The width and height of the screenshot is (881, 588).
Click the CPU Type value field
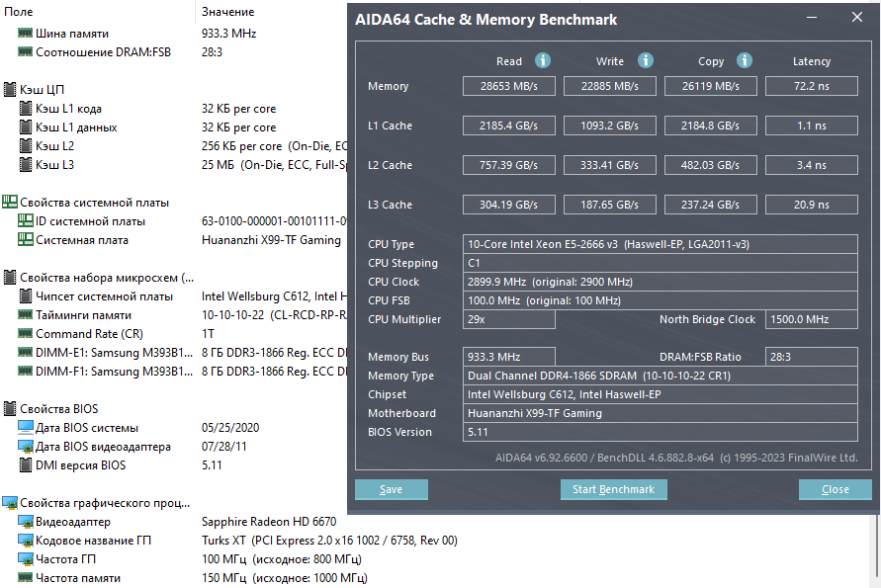coord(660,244)
